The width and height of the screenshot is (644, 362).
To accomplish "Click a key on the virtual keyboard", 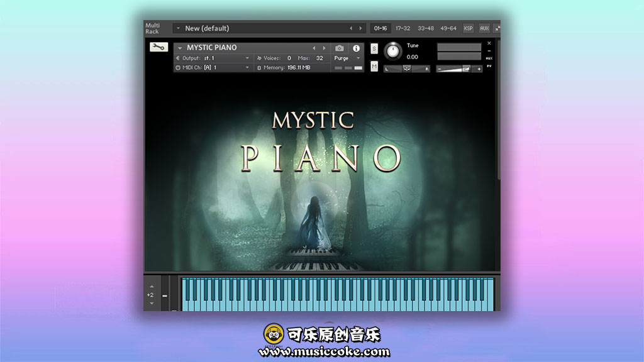I will pyautogui.click(x=337, y=294).
